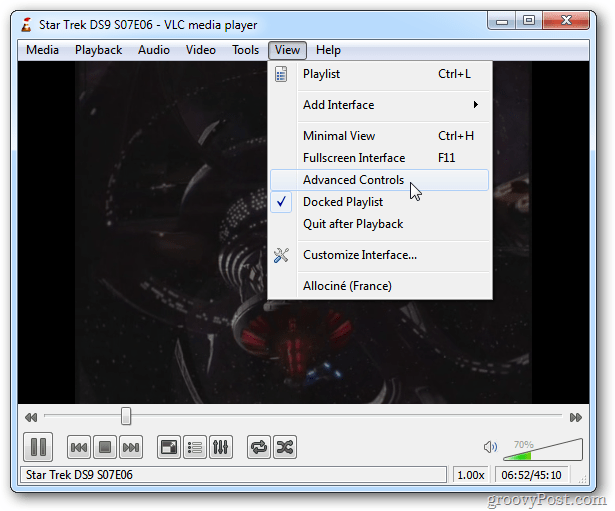The height and width of the screenshot is (511, 615).
Task: Stop playback with the stop button
Action: pyautogui.click(x=105, y=447)
